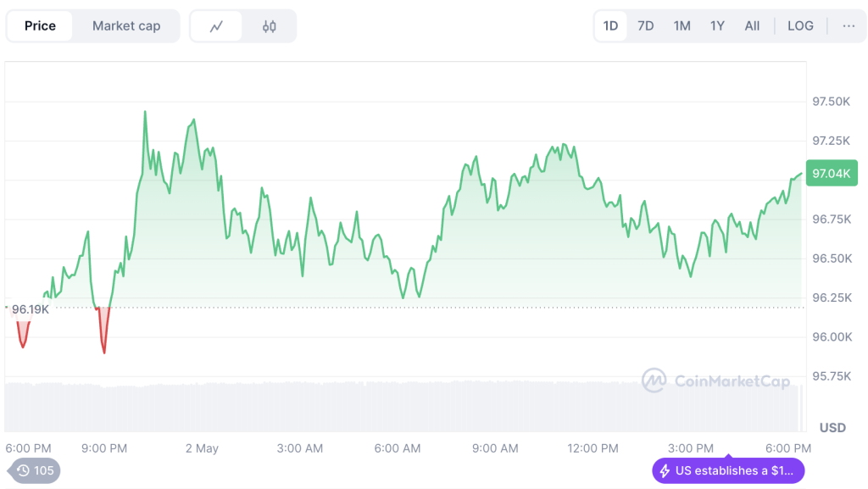Click the '2 May' date label
Viewport: 868px width, 489px height.
[x=202, y=448]
